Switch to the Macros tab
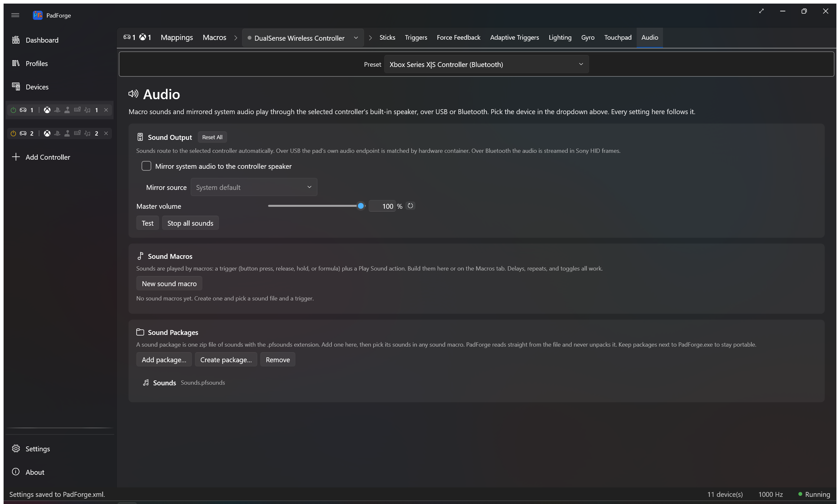Screen dimensions: 840x504 pos(214,37)
